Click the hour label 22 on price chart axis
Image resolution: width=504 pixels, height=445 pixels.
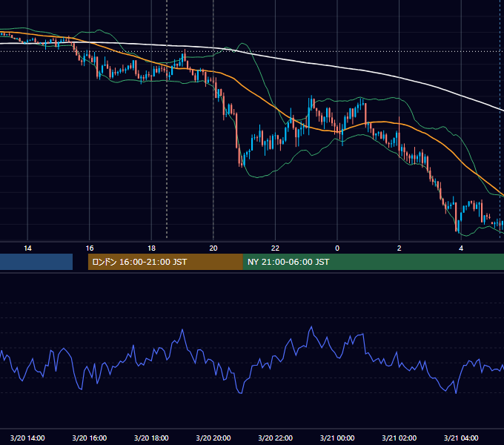click(275, 248)
